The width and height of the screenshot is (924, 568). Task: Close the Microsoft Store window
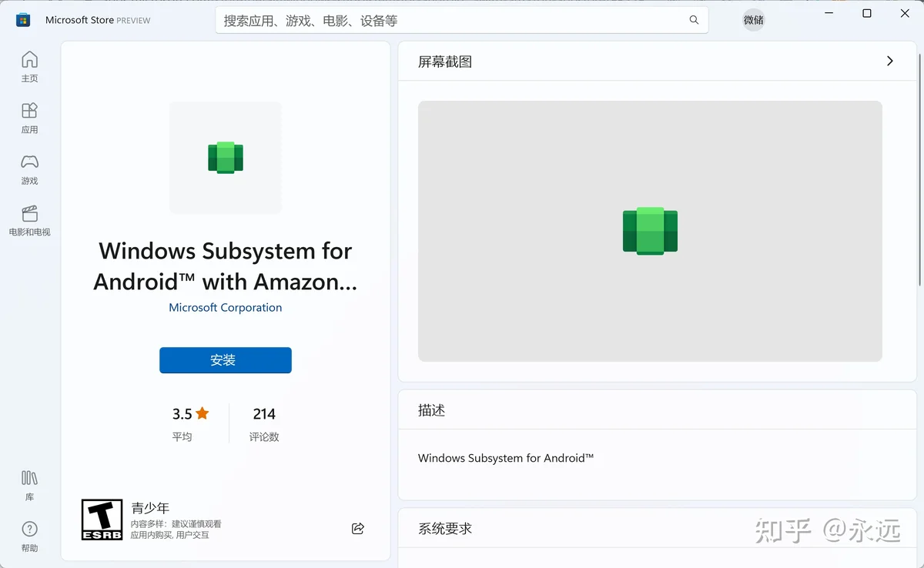[905, 13]
